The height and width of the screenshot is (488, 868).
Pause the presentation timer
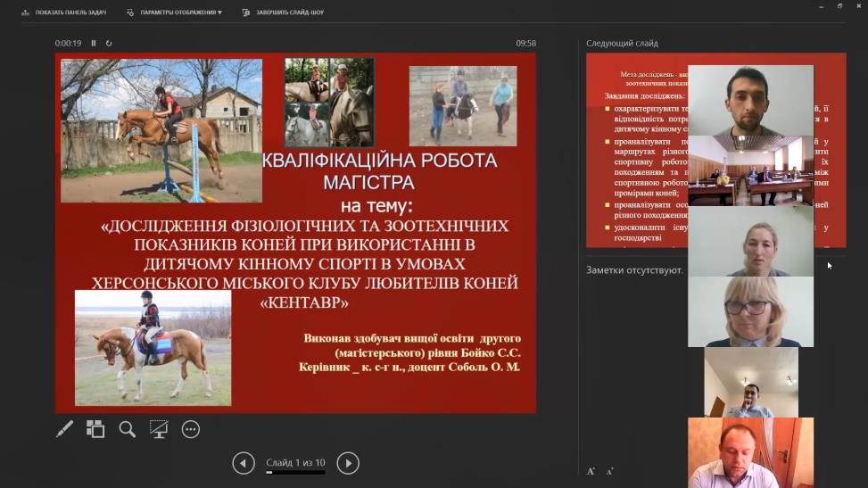94,43
